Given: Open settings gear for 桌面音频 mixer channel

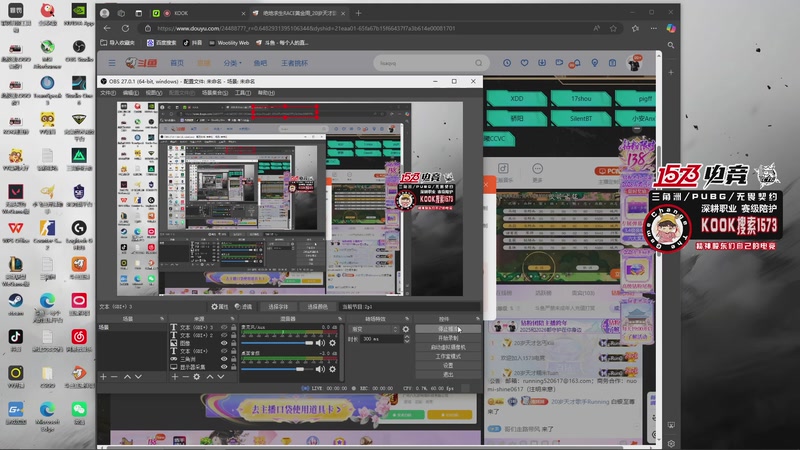Looking at the screenshot, I should pyautogui.click(x=333, y=369).
